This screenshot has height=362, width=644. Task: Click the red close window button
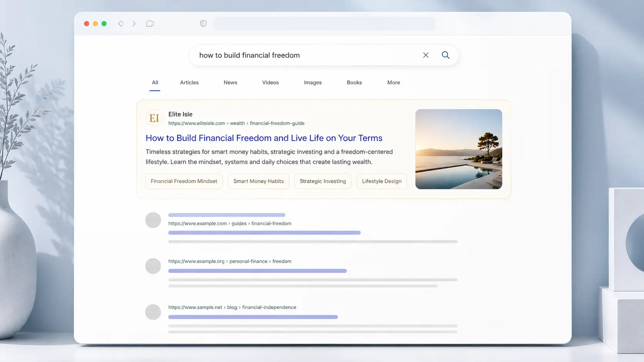click(x=87, y=23)
